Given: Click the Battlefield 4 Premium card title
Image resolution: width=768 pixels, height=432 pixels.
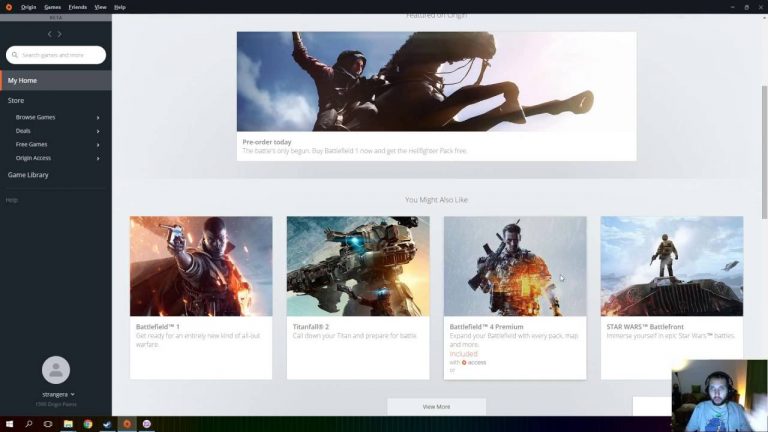Looking at the screenshot, I should click(486, 327).
